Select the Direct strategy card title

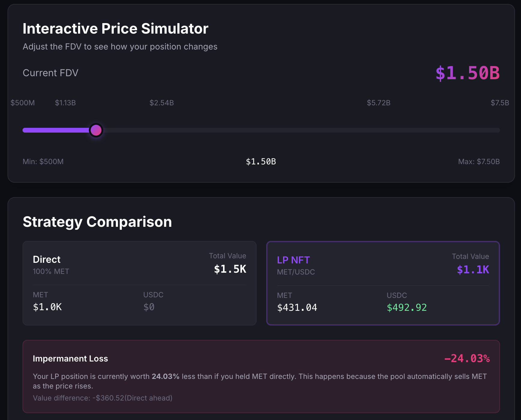[x=47, y=259]
